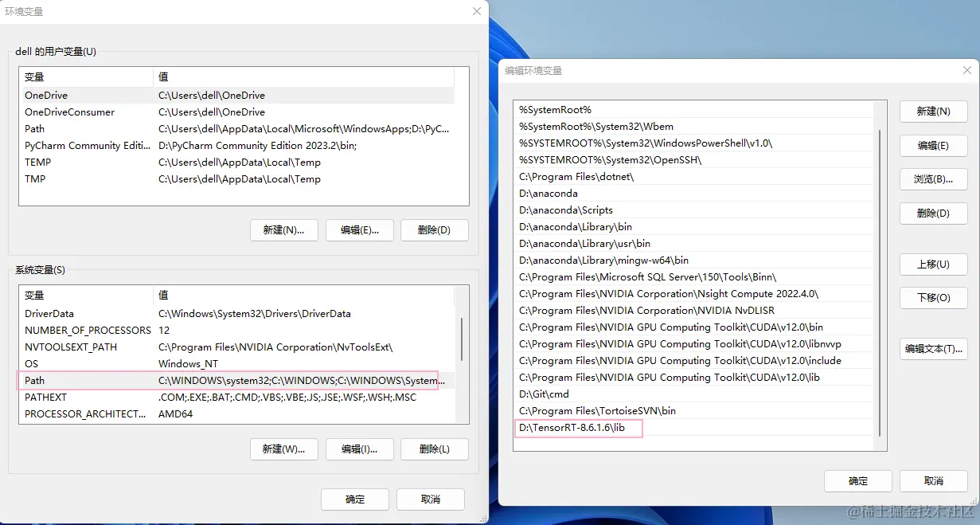This screenshot has width=980, height=525.
Task: Select the D:\anaconda\Library\usr\bin entry
Action: pyautogui.click(x=693, y=243)
